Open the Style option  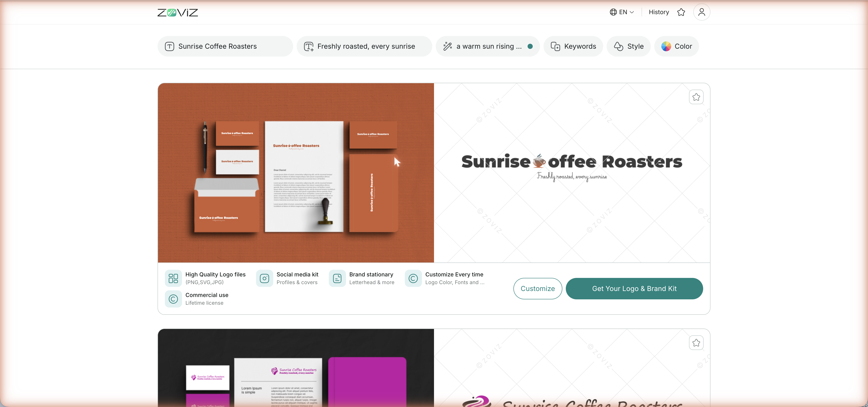click(x=628, y=46)
